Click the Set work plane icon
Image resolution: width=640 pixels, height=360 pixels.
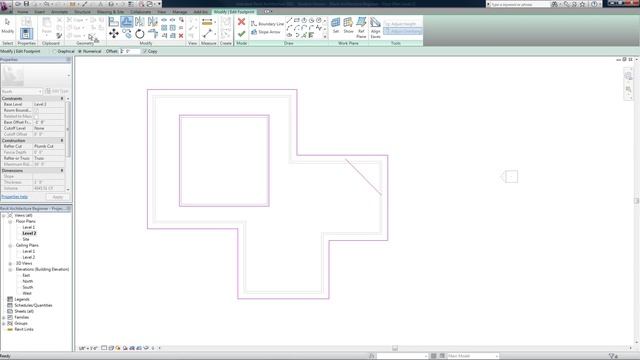click(x=336, y=25)
